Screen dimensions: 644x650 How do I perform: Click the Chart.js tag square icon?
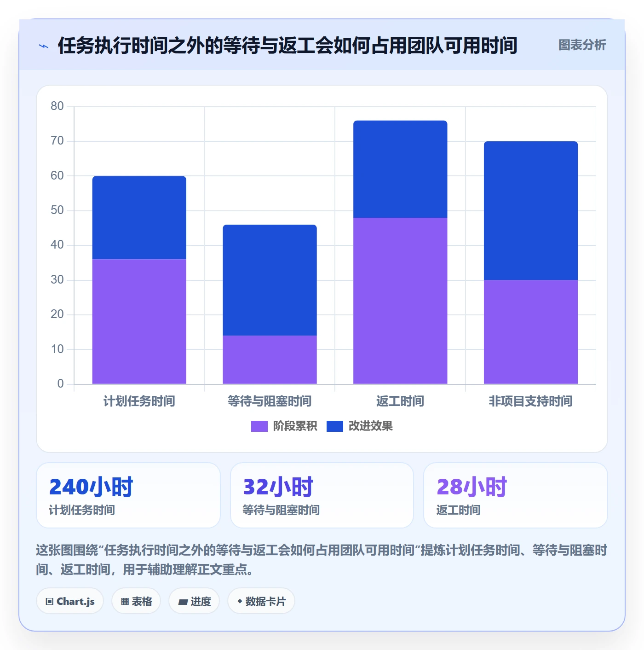(x=50, y=601)
